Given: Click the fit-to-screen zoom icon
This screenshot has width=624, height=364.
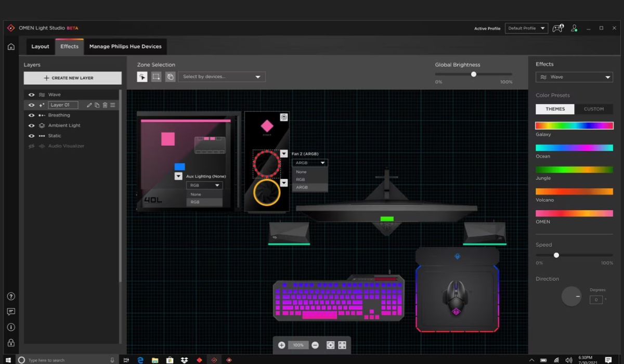Looking at the screenshot, I should coord(330,345).
